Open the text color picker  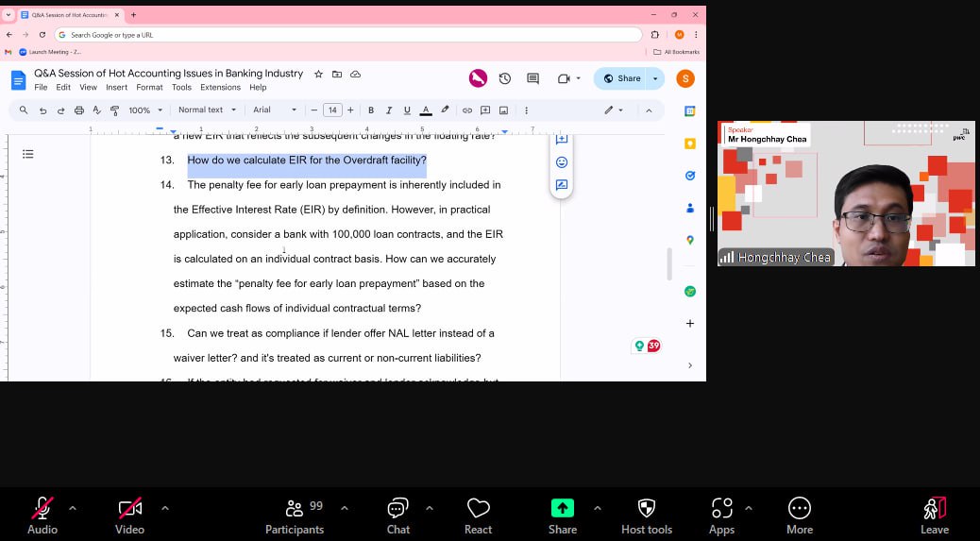click(426, 110)
